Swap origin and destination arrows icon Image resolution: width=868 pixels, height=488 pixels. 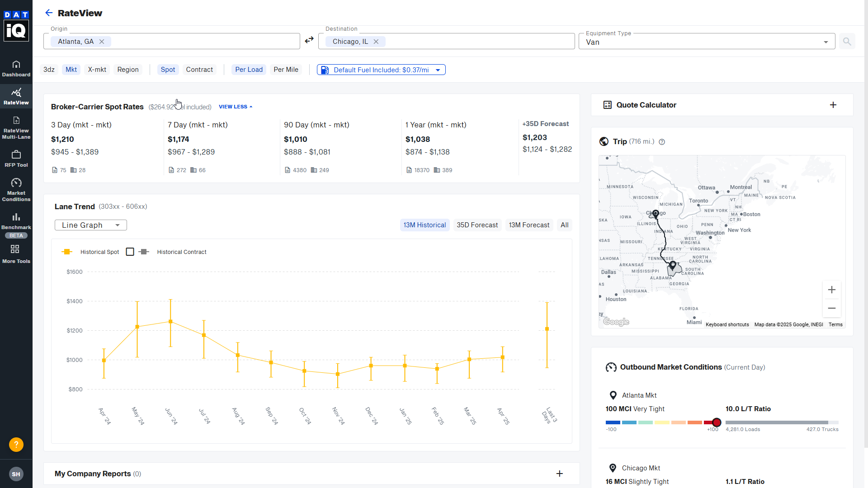309,40
